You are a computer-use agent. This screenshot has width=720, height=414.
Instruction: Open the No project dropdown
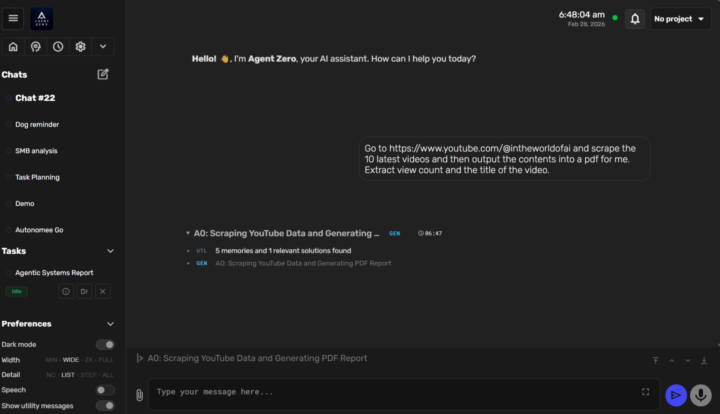click(680, 19)
